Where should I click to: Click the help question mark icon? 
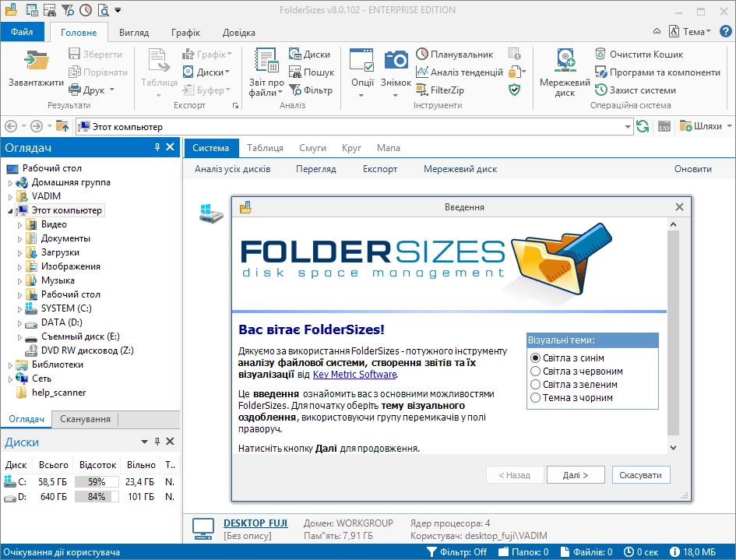coord(726,31)
